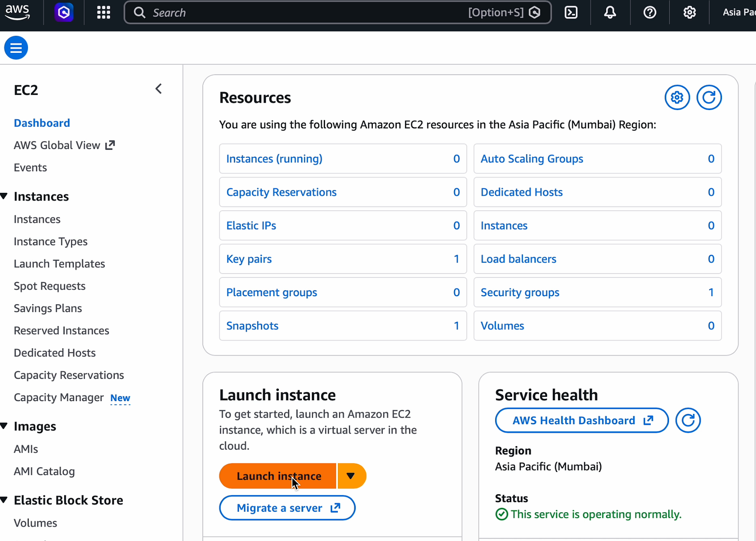Viewport: 756px width, 541px height.
Task: Open the AWS Health Dashboard button
Action: [x=582, y=421]
